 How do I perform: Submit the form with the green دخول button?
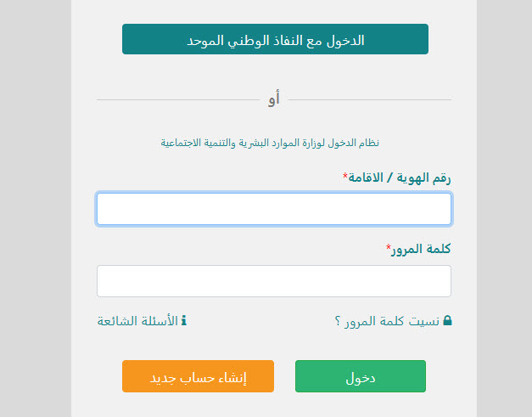point(361,376)
